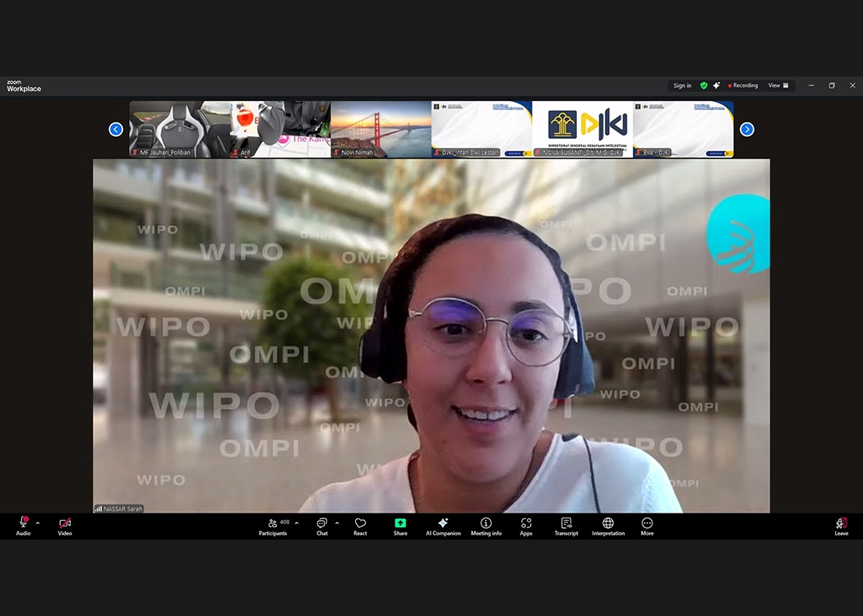Toggle the microphone Audio button

pos(23,526)
